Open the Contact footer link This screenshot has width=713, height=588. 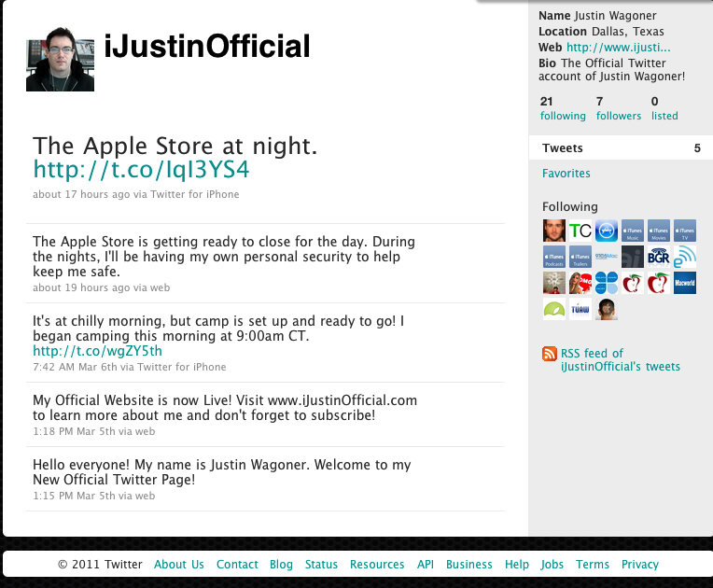pyautogui.click(x=237, y=565)
